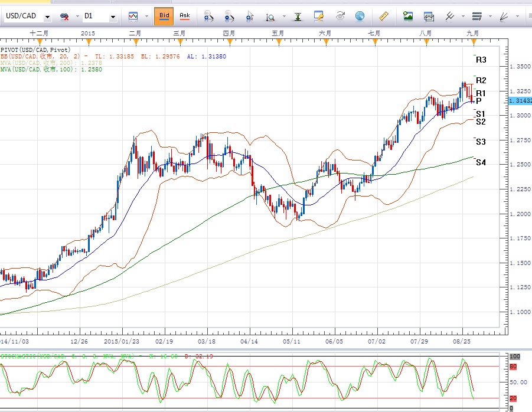The width and height of the screenshot is (532, 412).
Task: Click the add-picture icon with green plus
Action: [x=408, y=16]
